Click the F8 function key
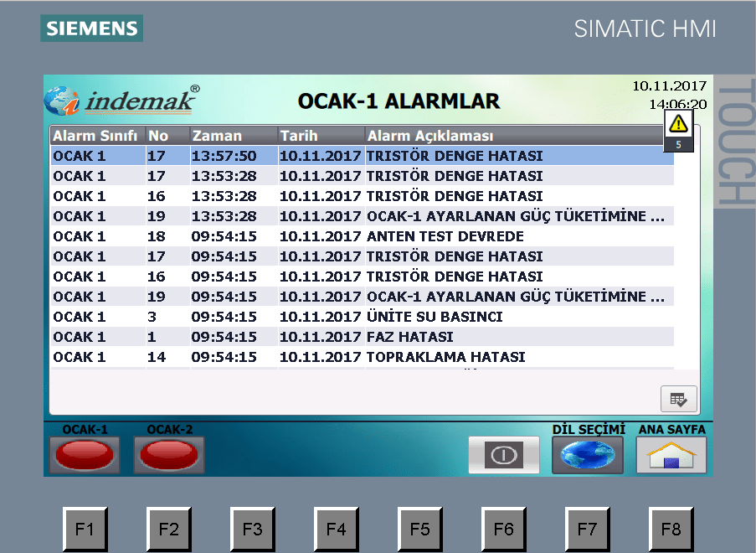This screenshot has width=756, height=553. pos(671,530)
